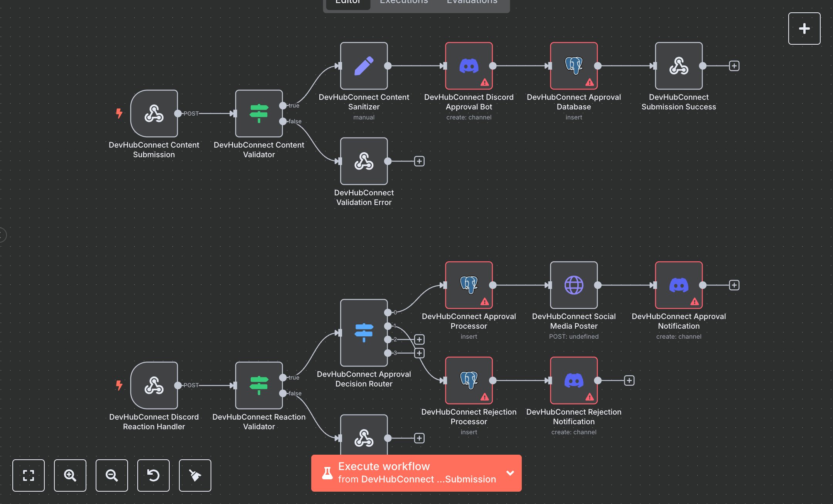Select the DevHubConnect Discord Approval Bot node
This screenshot has width=833, height=504.
click(469, 66)
